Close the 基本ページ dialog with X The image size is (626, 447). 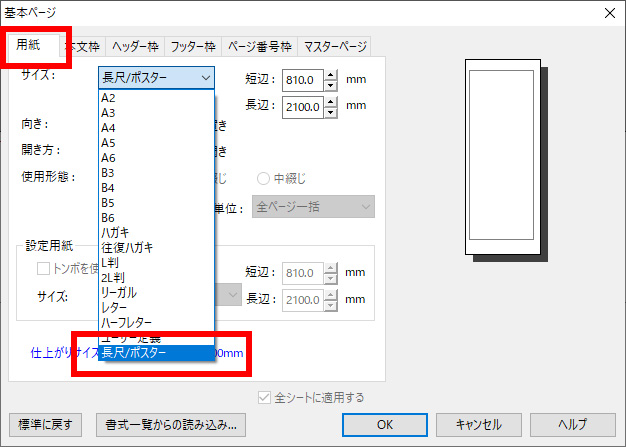(x=609, y=13)
